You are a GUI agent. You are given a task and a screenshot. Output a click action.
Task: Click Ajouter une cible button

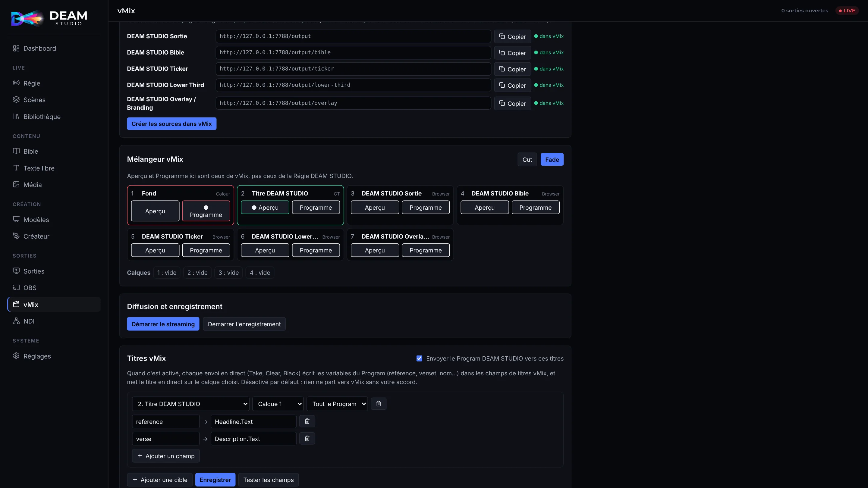160,480
